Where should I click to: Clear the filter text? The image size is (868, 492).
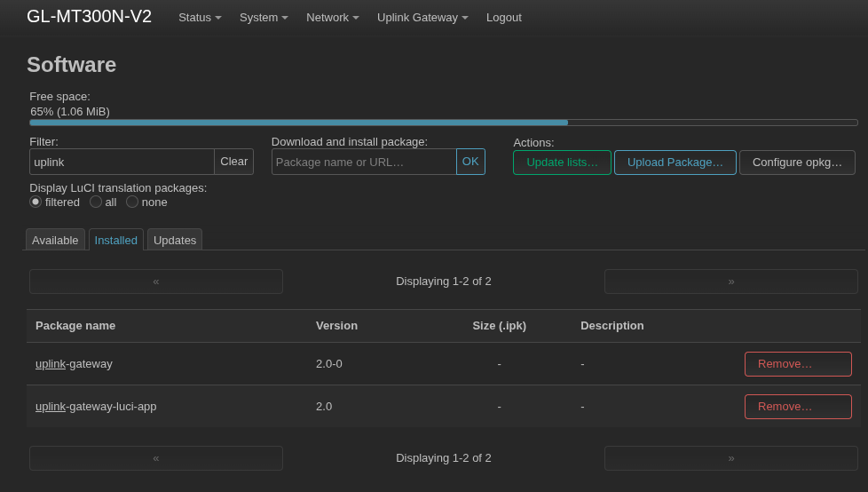(x=233, y=162)
